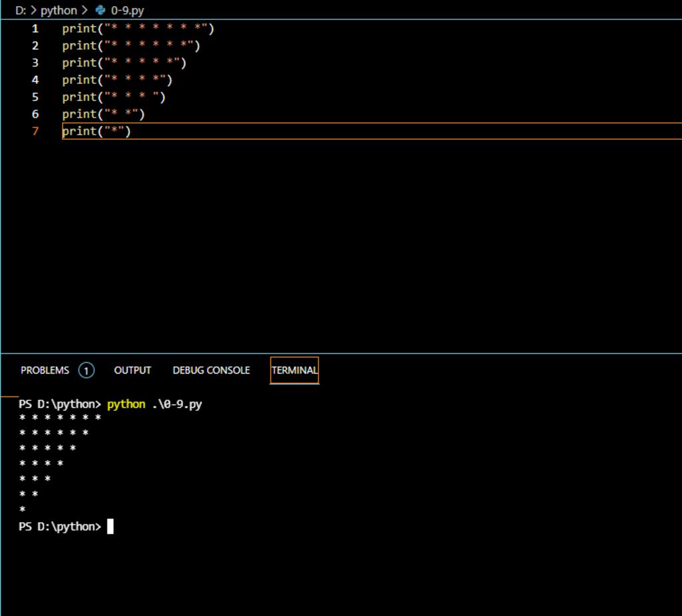This screenshot has width=682, height=616.
Task: Switch to the OUTPUT tab
Action: 133,370
